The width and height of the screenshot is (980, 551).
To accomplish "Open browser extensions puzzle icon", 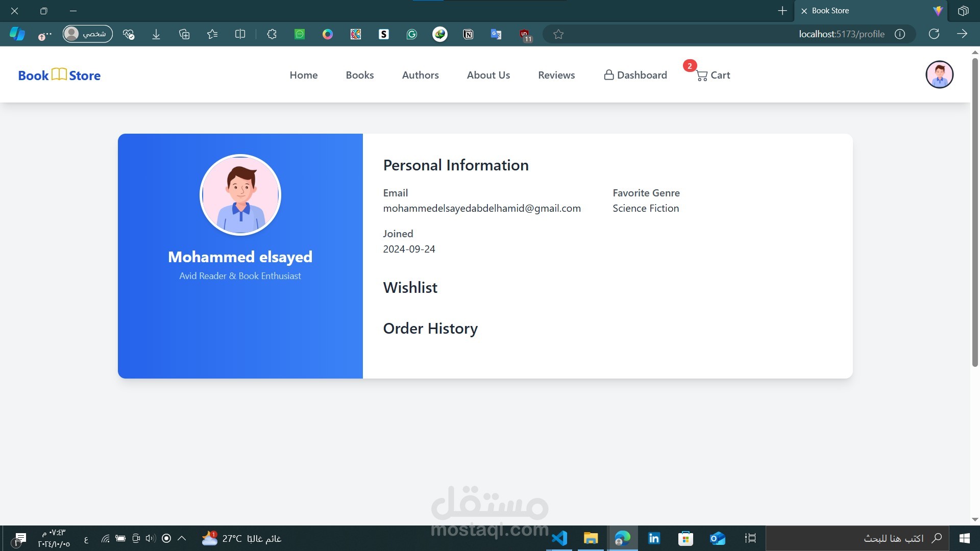I will pos(272,34).
